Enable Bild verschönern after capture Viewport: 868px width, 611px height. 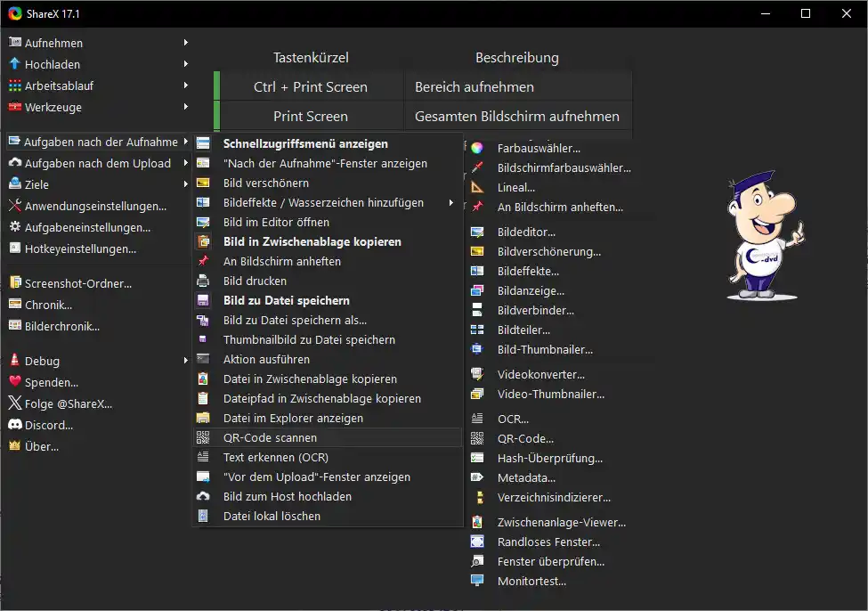pyautogui.click(x=328, y=183)
